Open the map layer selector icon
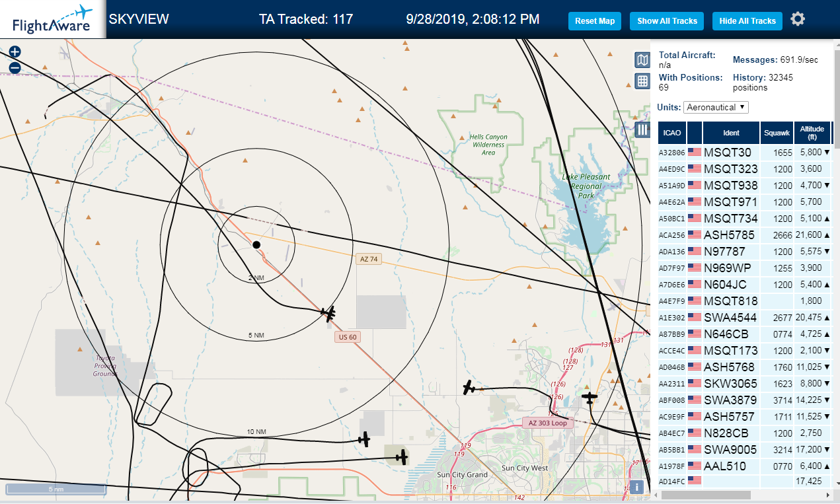The height and width of the screenshot is (504, 840). coord(642,61)
